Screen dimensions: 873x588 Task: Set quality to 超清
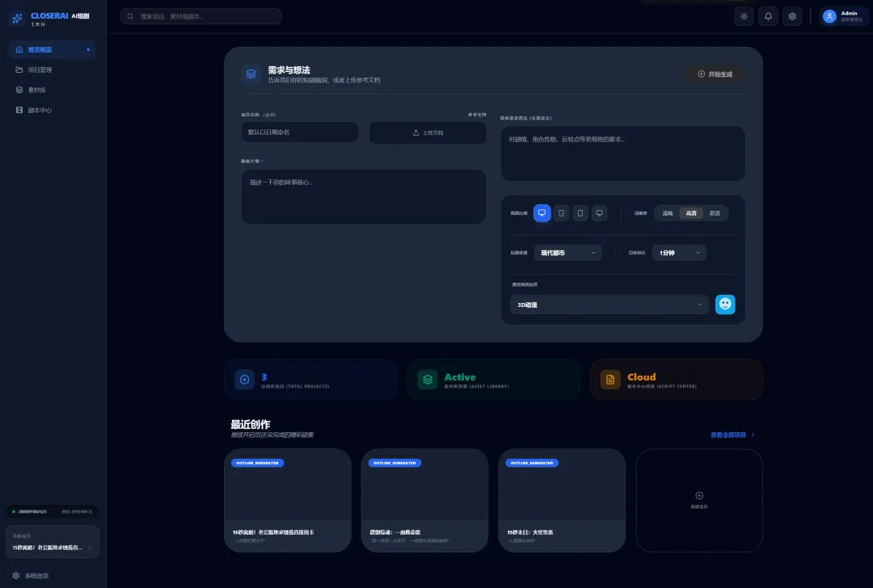715,213
